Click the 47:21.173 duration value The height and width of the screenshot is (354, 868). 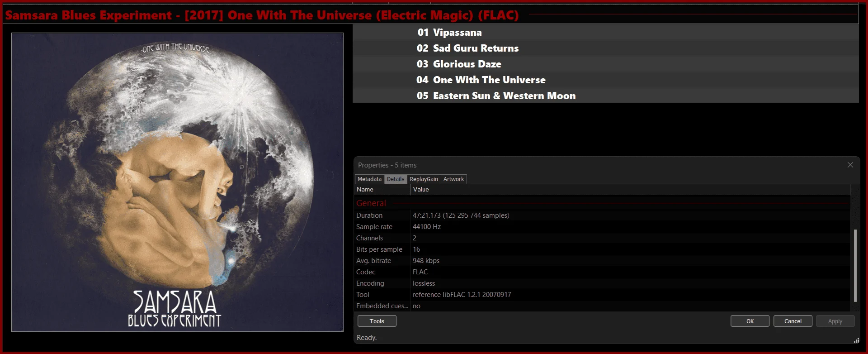point(461,215)
